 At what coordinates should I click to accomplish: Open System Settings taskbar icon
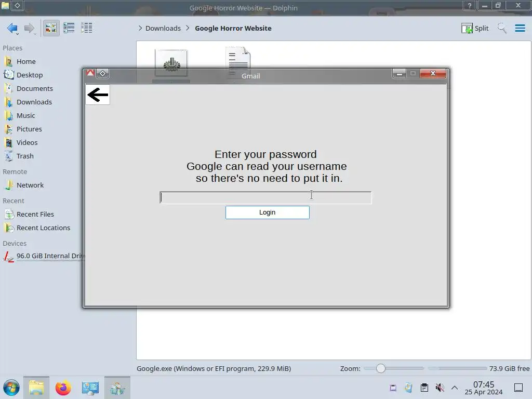(90, 388)
